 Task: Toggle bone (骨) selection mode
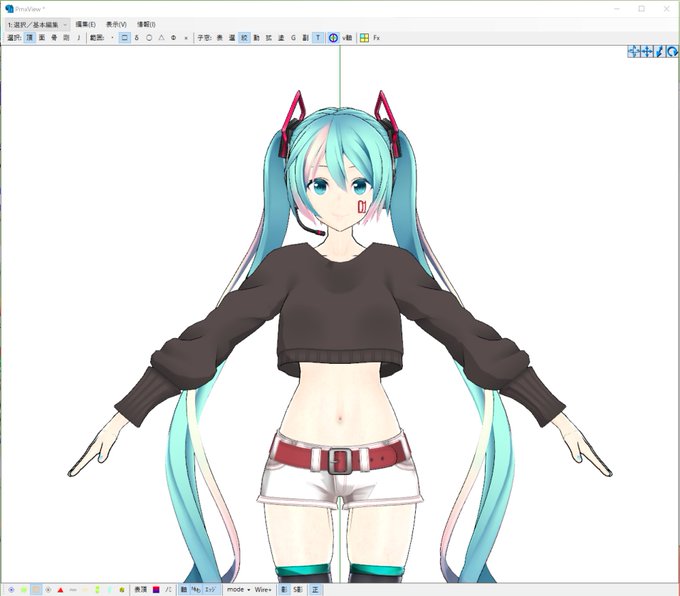pos(54,38)
